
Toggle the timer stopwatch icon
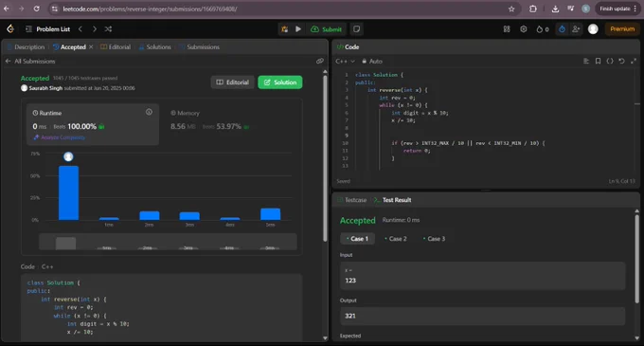click(x=562, y=29)
